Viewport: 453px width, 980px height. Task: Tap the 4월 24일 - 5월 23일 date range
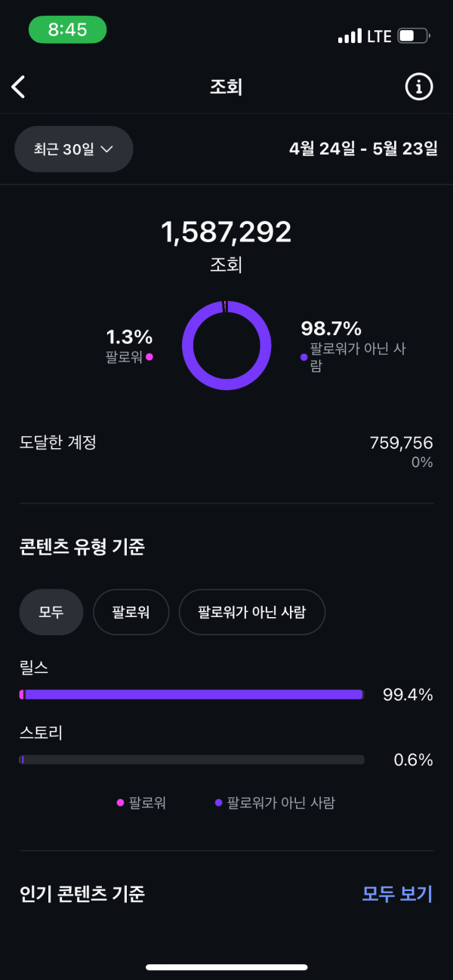tap(363, 149)
